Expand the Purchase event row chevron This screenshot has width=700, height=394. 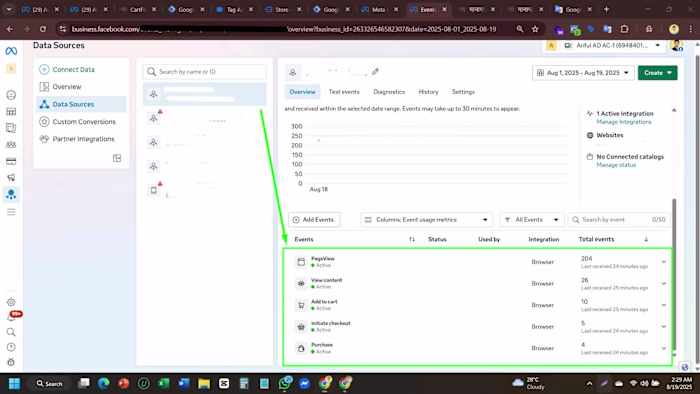click(x=664, y=348)
